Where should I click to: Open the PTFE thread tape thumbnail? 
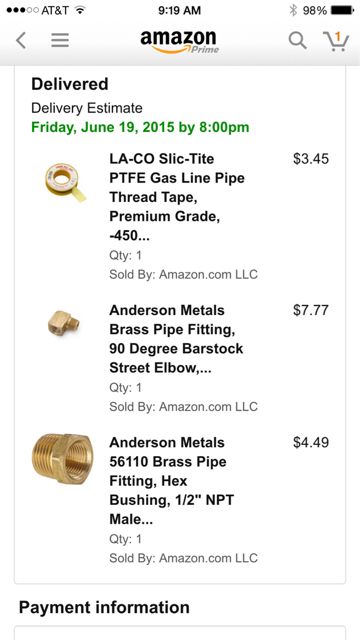point(65,182)
